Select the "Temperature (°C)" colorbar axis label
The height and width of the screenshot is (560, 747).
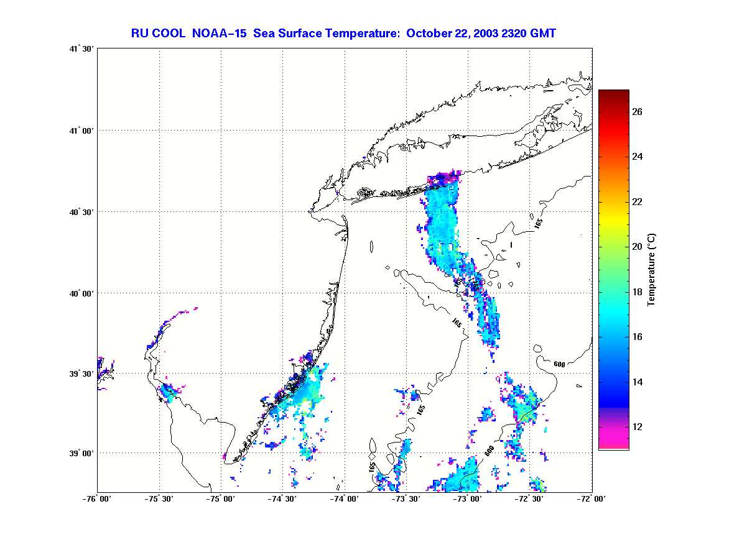[x=652, y=269]
